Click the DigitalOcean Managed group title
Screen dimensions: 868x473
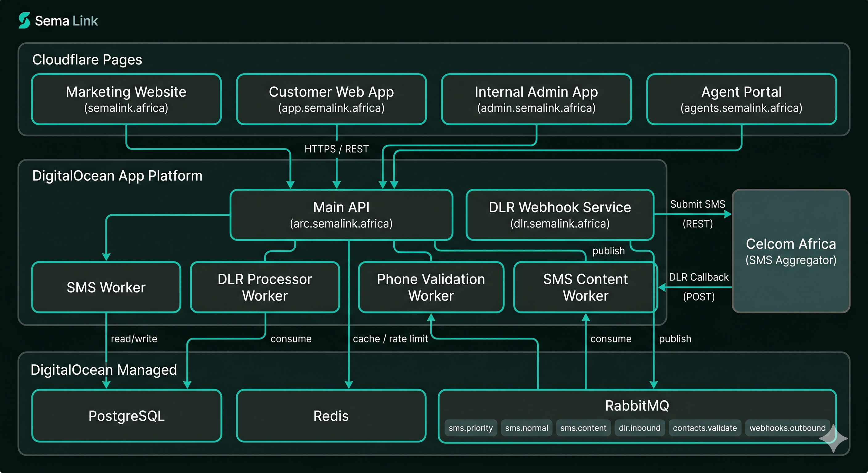104,370
